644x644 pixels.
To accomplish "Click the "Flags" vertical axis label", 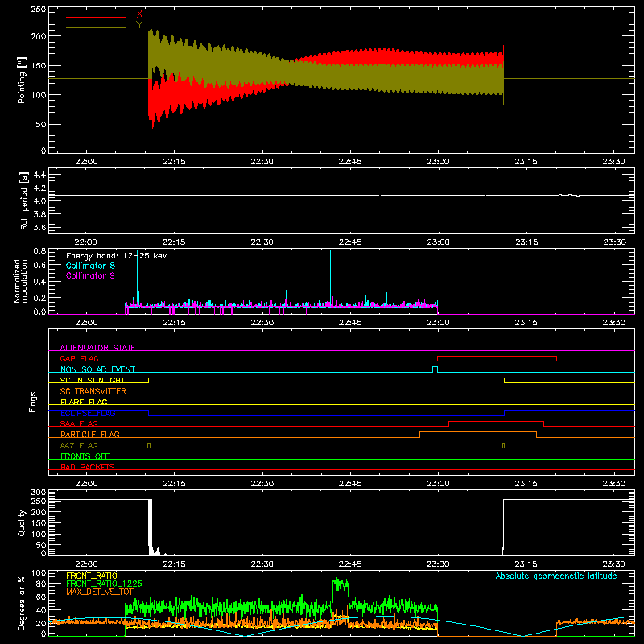I will point(33,402).
